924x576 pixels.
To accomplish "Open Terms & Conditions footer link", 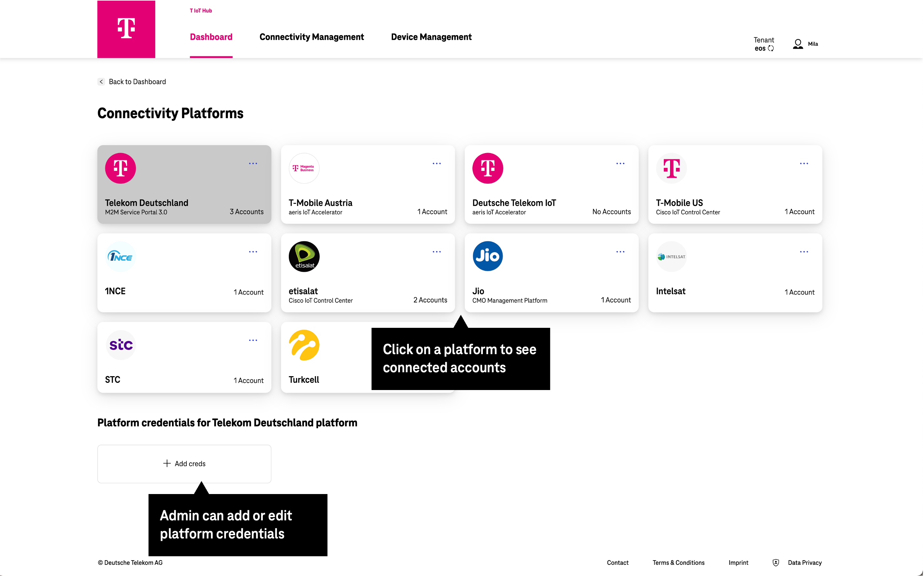I will click(678, 563).
